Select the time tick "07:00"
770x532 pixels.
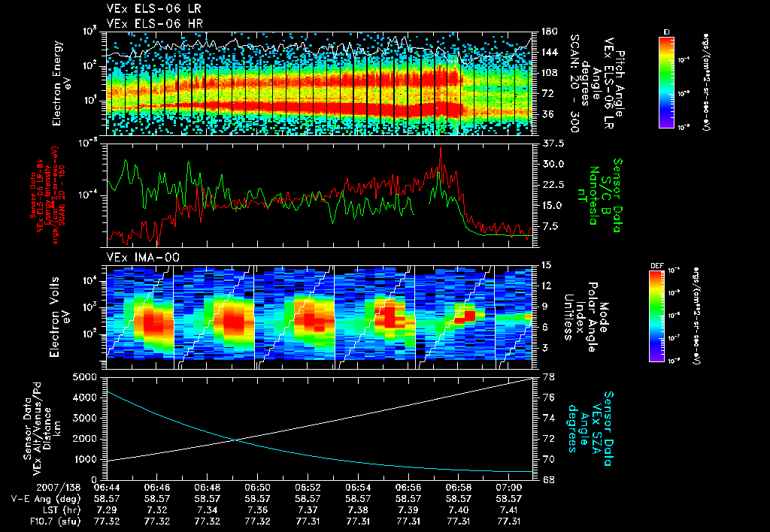pos(509,488)
